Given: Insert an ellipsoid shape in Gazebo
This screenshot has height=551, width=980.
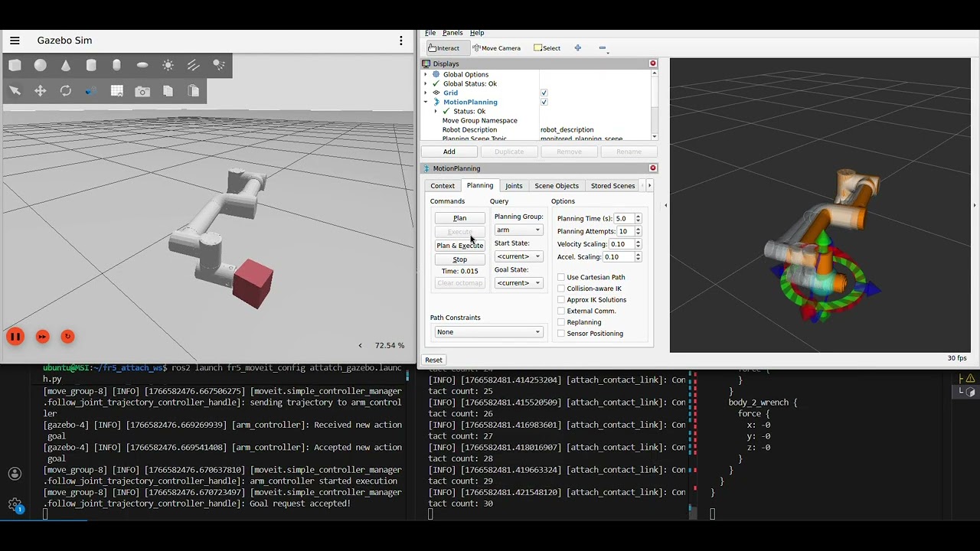Looking at the screenshot, I should click(x=142, y=66).
